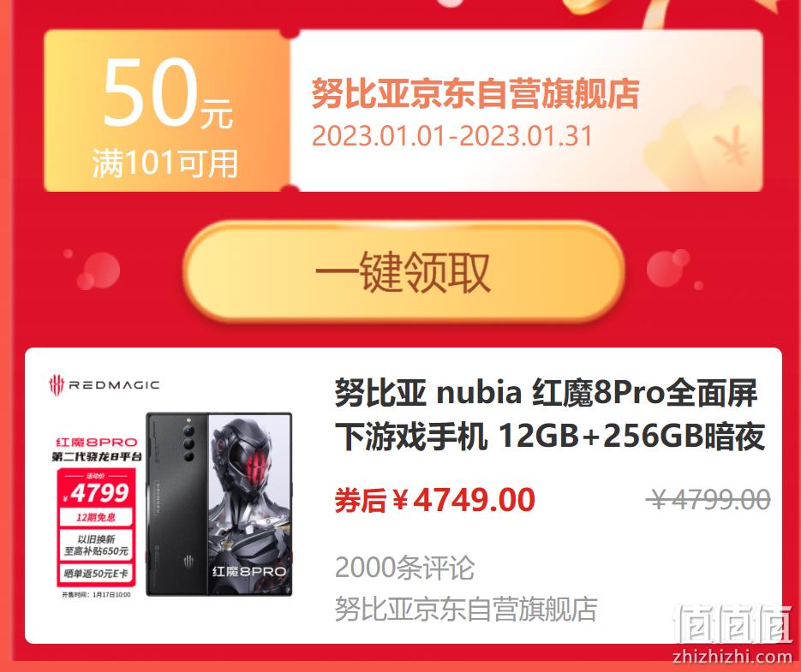
Task: Click the 以旧换新 至高补贴650元 badge
Action: point(96,544)
